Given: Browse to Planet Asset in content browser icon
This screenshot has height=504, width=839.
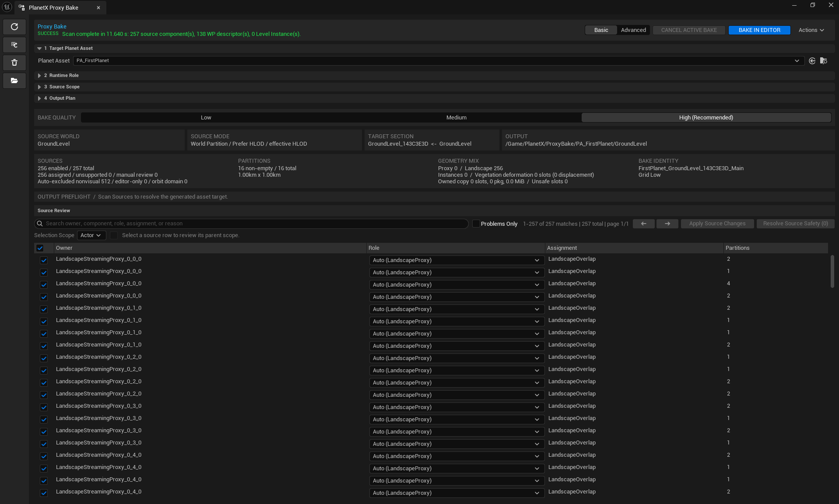Looking at the screenshot, I should click(824, 61).
